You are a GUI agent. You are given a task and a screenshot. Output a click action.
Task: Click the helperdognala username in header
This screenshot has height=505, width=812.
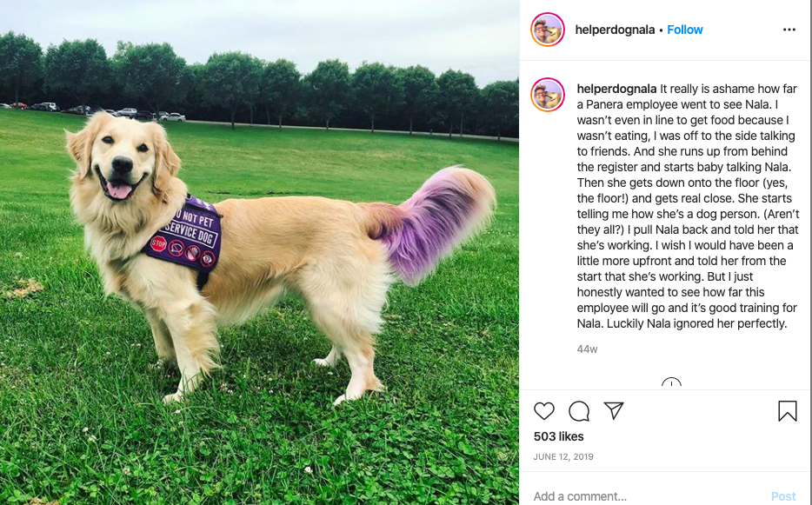tap(615, 30)
